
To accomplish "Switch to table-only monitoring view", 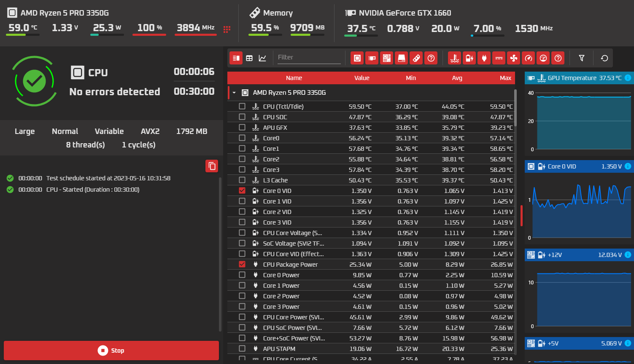I will click(x=249, y=58).
